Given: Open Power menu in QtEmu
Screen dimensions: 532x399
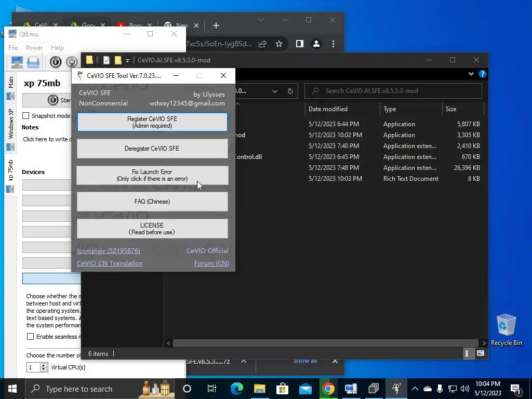Looking at the screenshot, I should (34, 48).
